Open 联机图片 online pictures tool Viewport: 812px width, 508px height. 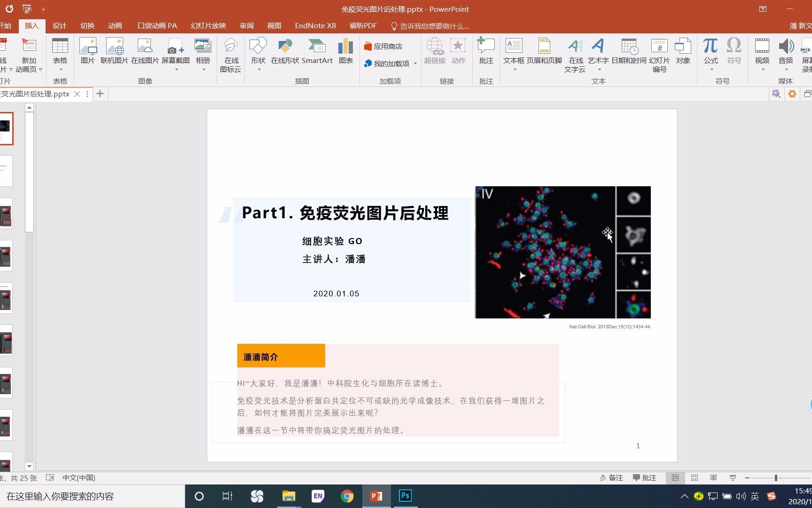point(115,51)
